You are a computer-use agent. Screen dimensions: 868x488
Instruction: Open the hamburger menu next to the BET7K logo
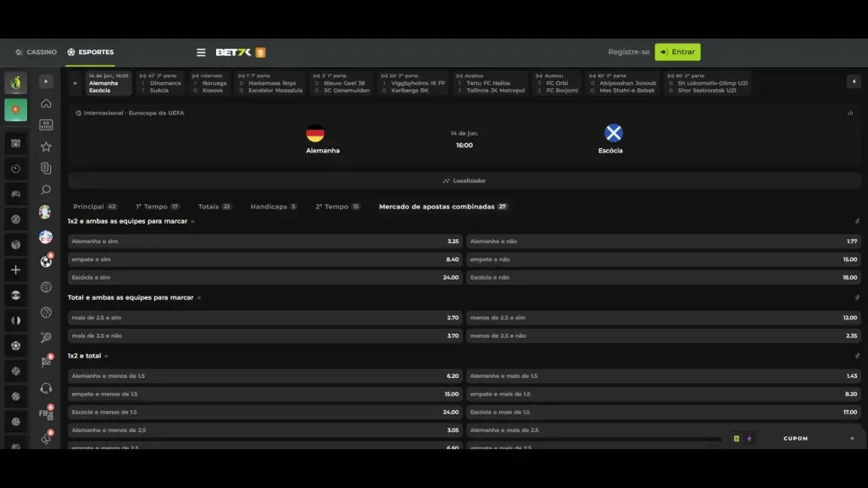(x=201, y=52)
